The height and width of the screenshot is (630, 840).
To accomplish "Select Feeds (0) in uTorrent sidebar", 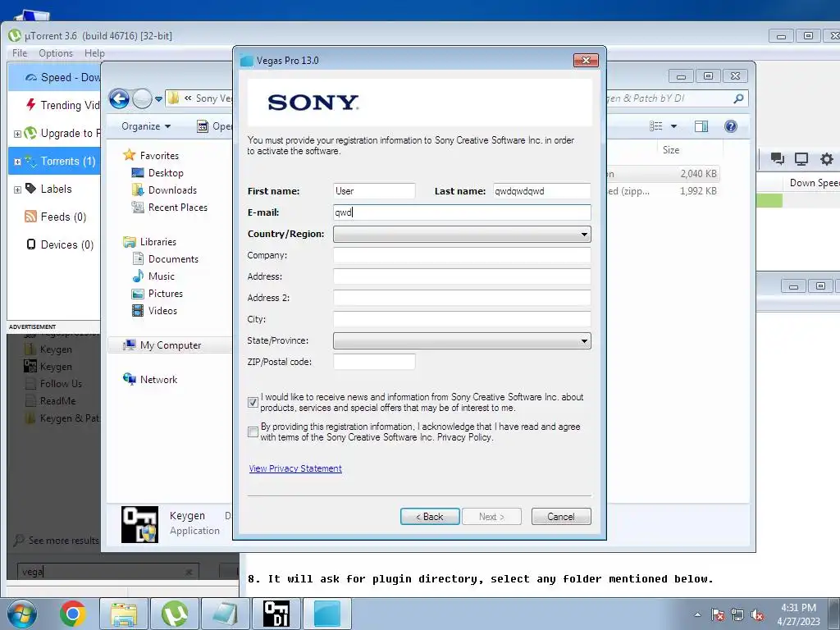I will pyautogui.click(x=56, y=217).
